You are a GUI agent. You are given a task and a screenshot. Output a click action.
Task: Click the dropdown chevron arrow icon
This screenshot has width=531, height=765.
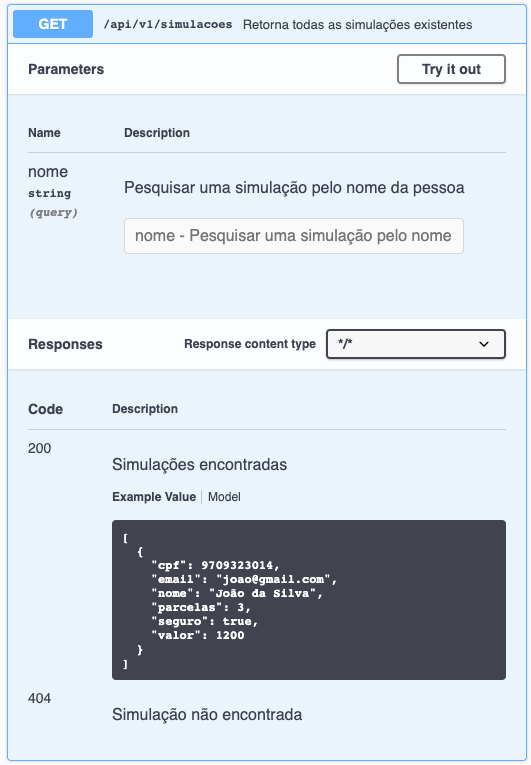[484, 344]
